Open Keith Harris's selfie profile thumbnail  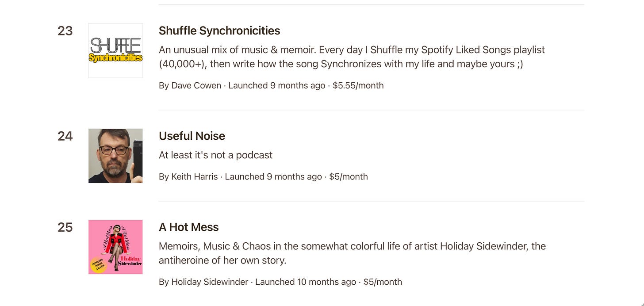point(115,156)
